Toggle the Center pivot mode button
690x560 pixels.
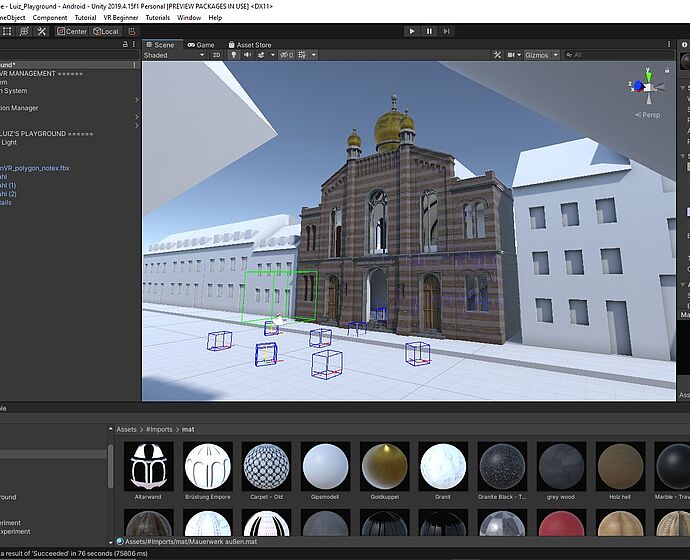click(x=72, y=32)
